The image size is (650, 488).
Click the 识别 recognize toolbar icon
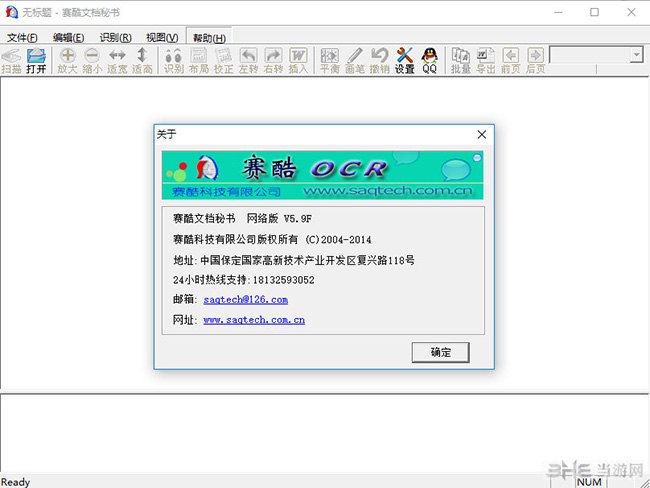click(173, 60)
